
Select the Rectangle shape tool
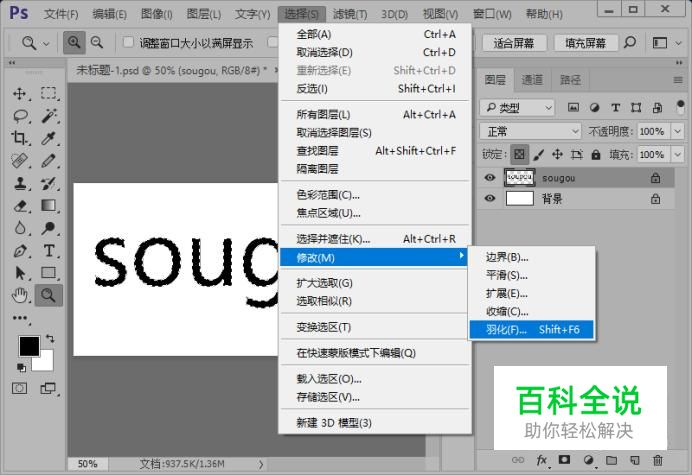point(49,273)
